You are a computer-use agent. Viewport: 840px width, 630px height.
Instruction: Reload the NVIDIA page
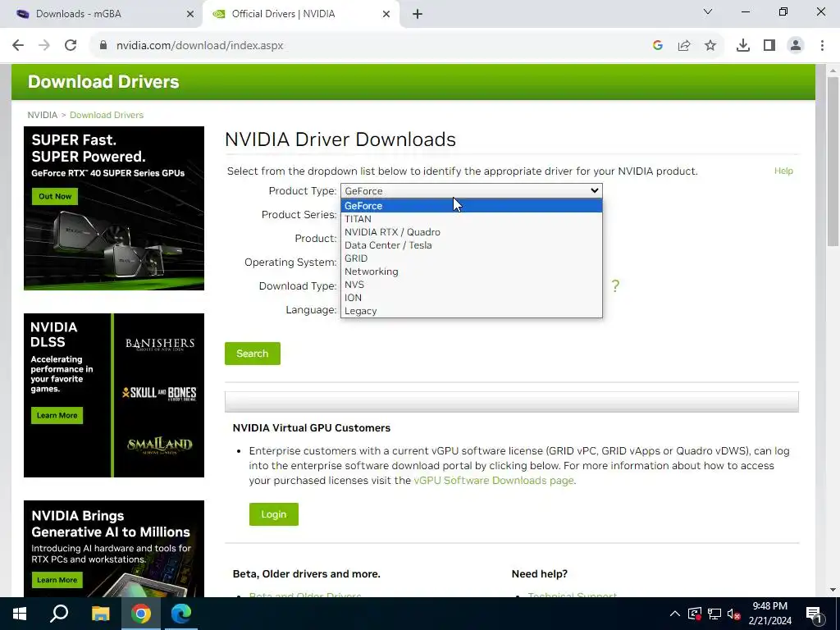pyautogui.click(x=71, y=46)
